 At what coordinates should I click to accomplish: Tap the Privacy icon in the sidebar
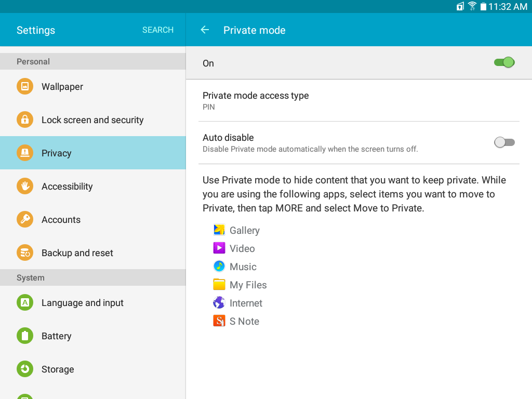(x=25, y=153)
